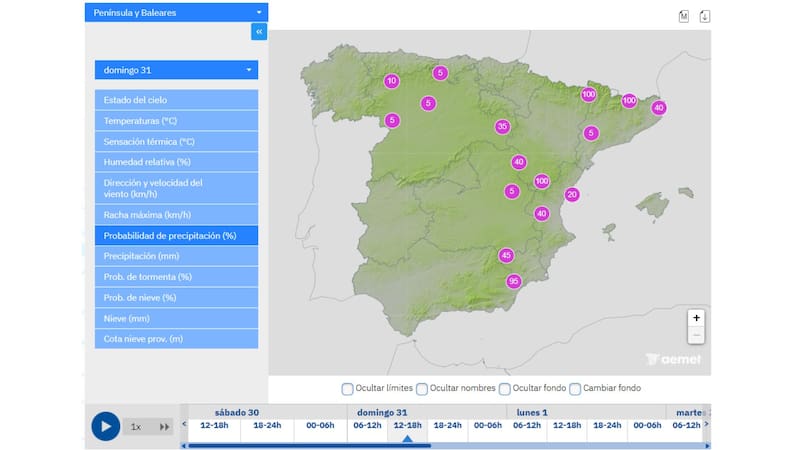The width and height of the screenshot is (800, 450).
Task: Tick the Ocultar nombres checkbox
Action: point(422,389)
